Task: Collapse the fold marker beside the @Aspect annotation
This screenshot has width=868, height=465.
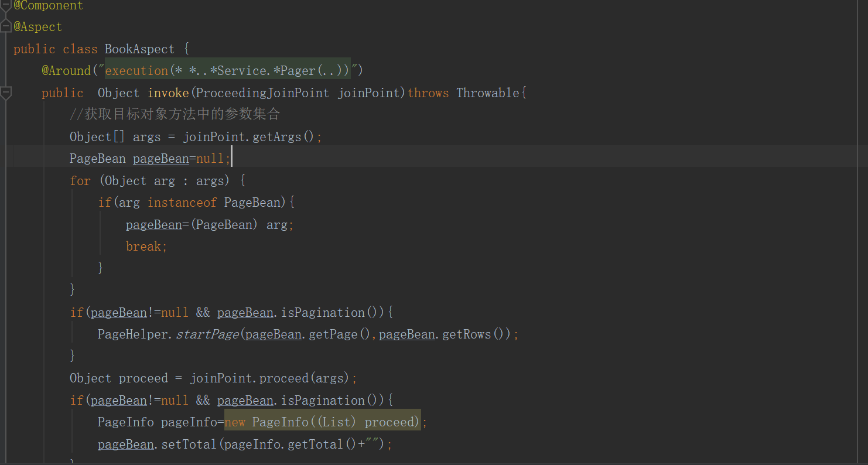Action: 6,26
